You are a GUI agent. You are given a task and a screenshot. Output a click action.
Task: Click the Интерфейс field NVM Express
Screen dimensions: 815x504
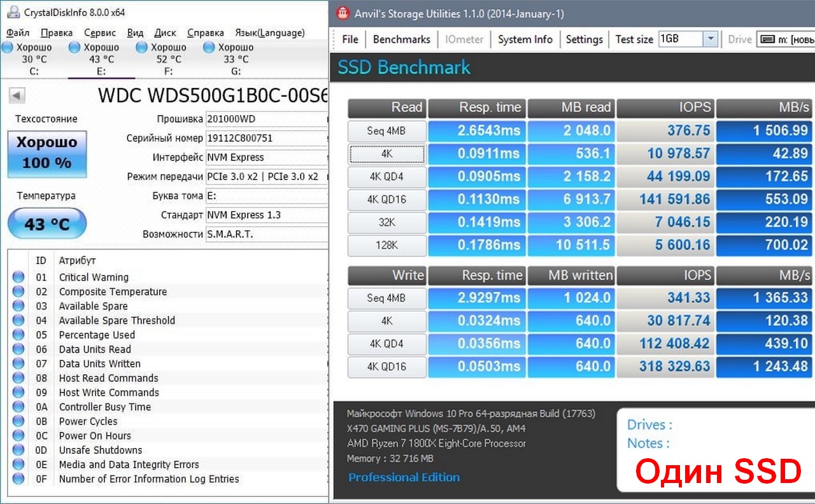(x=266, y=157)
